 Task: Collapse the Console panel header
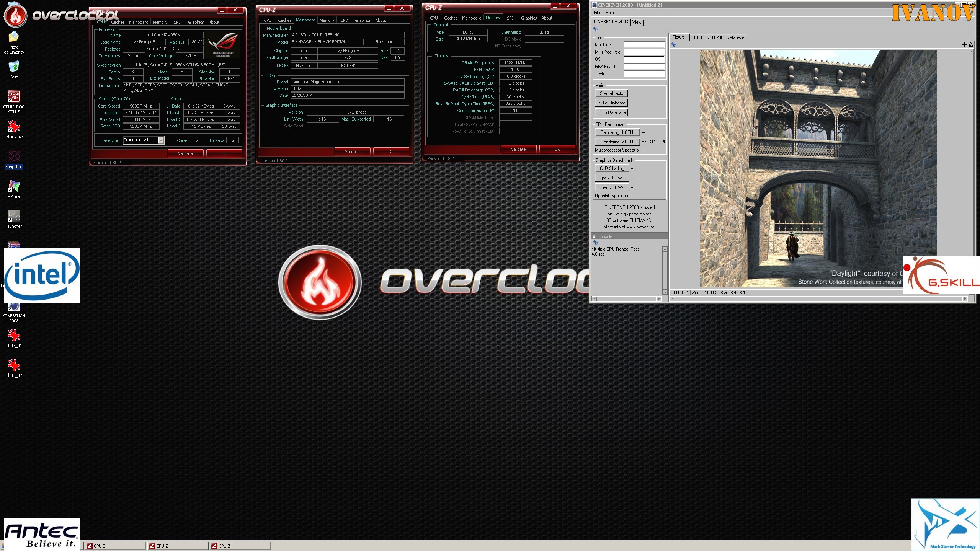(594, 236)
